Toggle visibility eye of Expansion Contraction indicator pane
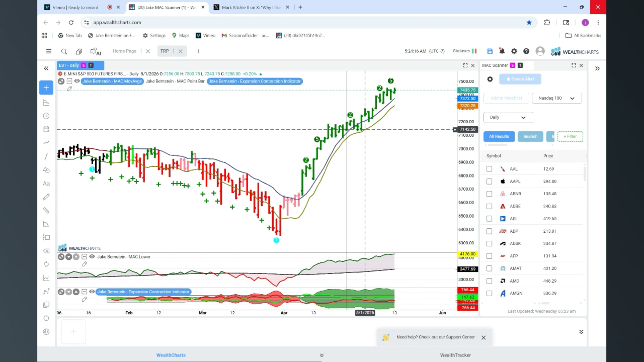 point(92,292)
